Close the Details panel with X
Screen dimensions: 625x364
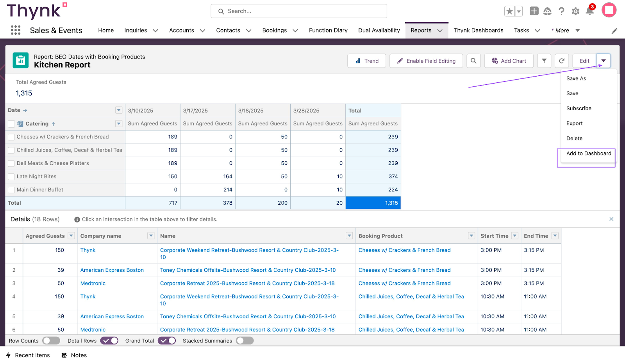(611, 219)
